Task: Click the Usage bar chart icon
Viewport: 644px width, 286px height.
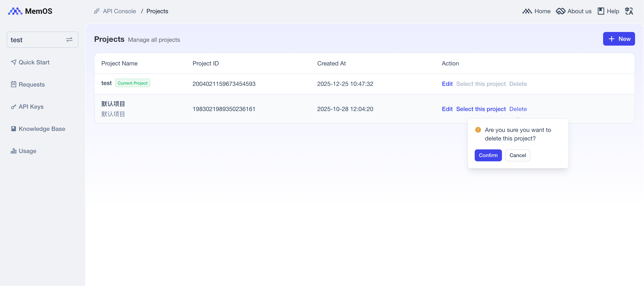Action: 13,151
